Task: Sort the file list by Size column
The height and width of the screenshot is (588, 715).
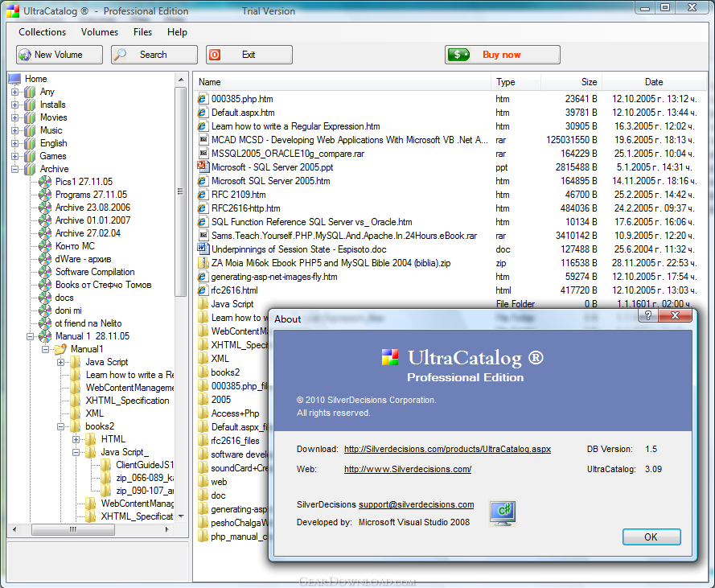Action: pyautogui.click(x=572, y=82)
